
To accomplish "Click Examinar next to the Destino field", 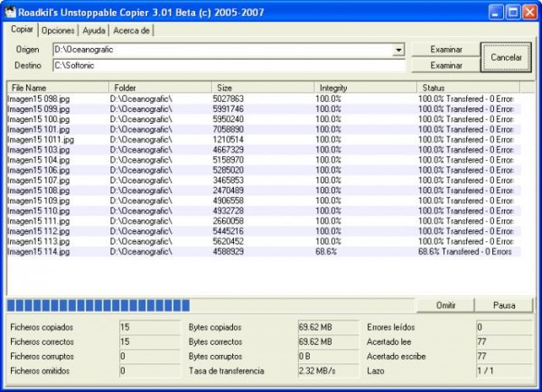I will coord(445,65).
